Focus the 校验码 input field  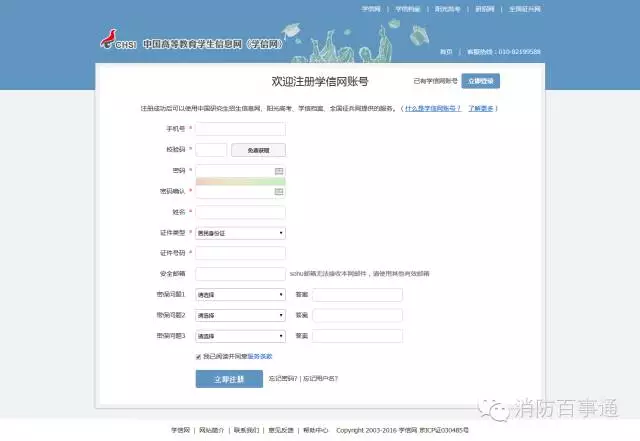211,150
